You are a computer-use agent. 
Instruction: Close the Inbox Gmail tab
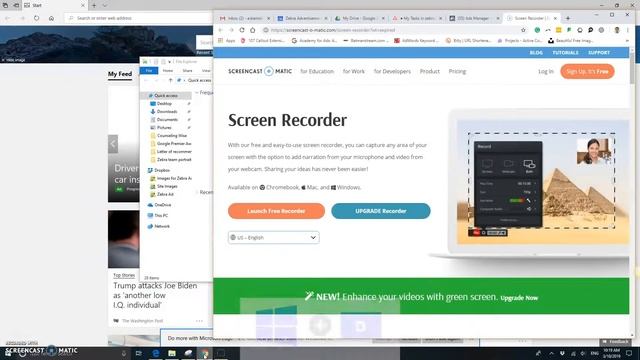tap(269, 18)
